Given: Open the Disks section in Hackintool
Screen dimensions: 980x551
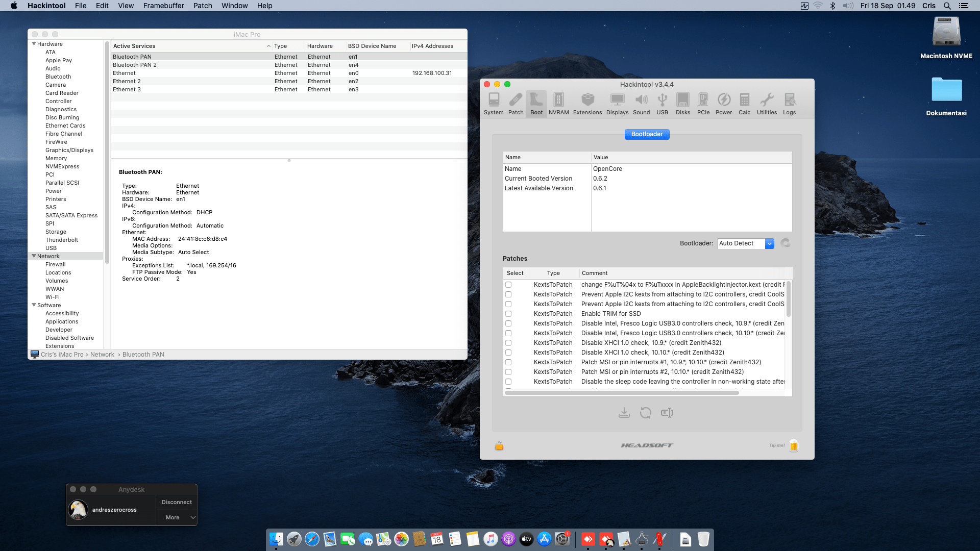Looking at the screenshot, I should (x=683, y=104).
